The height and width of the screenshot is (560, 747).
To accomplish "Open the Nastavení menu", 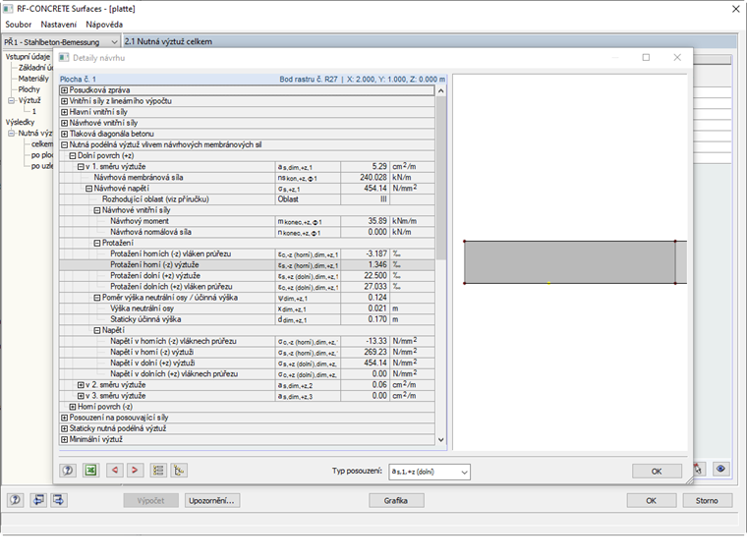I will pos(59,25).
